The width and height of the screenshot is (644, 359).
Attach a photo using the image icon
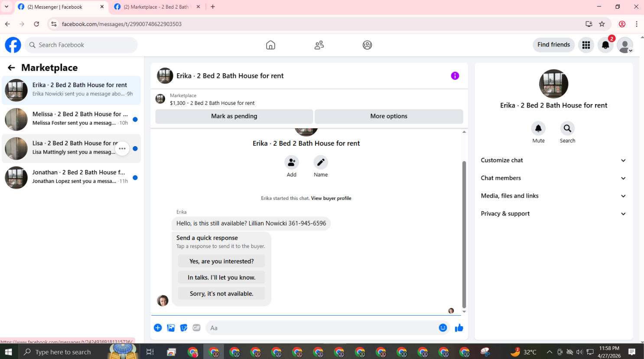(171, 328)
